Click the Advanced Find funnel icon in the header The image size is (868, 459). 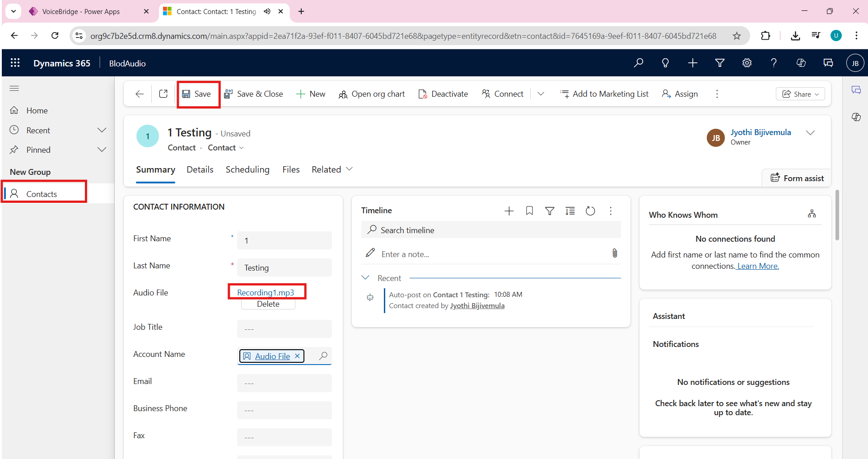720,63
